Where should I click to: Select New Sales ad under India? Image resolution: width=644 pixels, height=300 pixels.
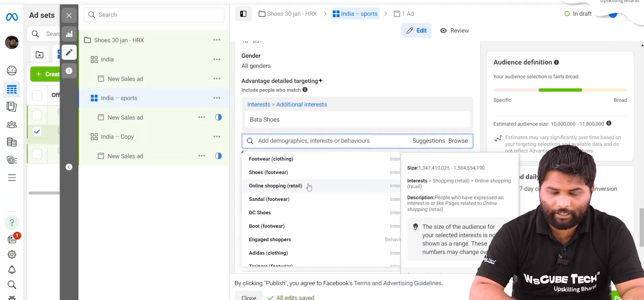(125, 79)
